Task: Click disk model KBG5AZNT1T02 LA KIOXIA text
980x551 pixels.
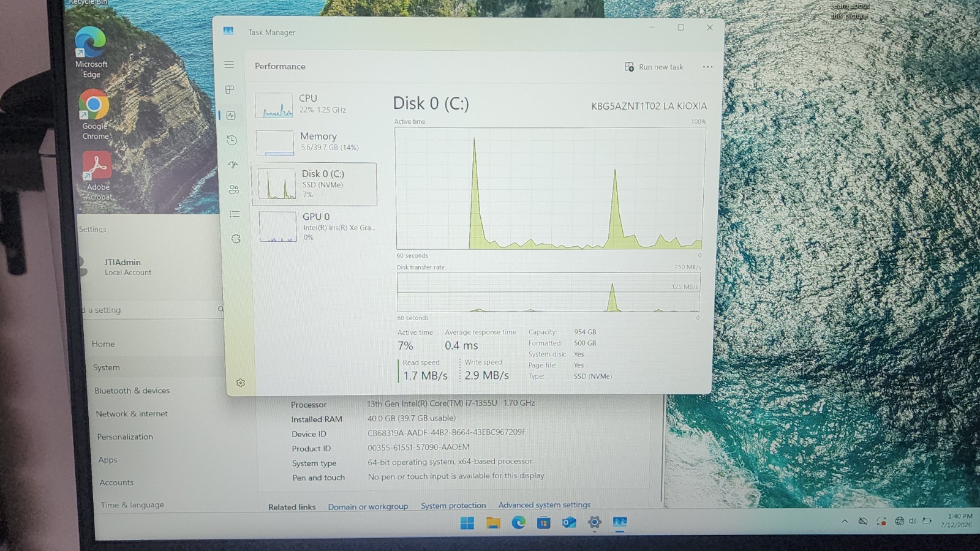Action: 649,106
